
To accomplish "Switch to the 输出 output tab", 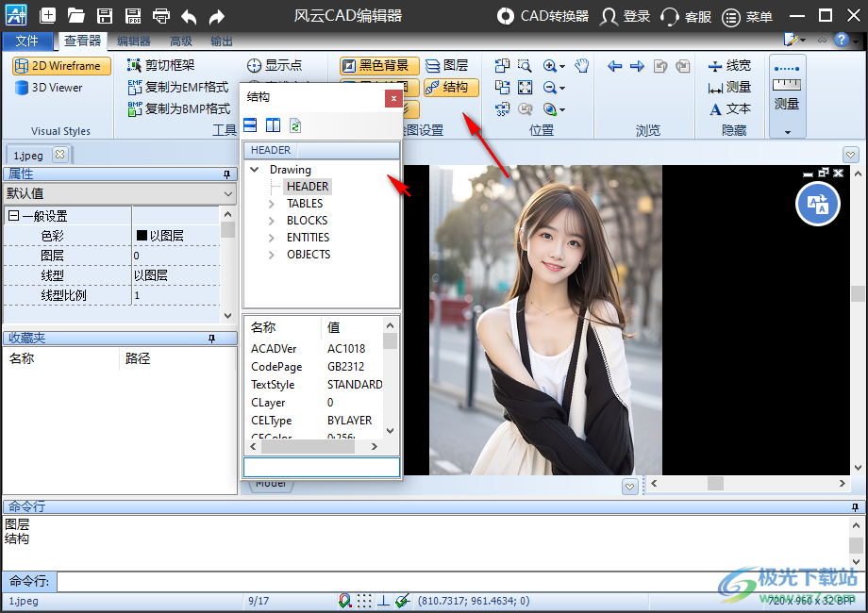I will click(222, 41).
